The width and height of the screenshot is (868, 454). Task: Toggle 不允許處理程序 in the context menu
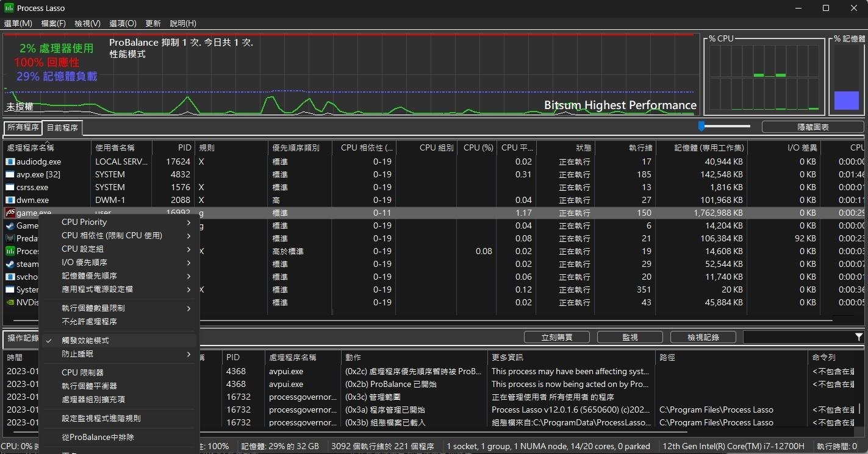coord(89,321)
